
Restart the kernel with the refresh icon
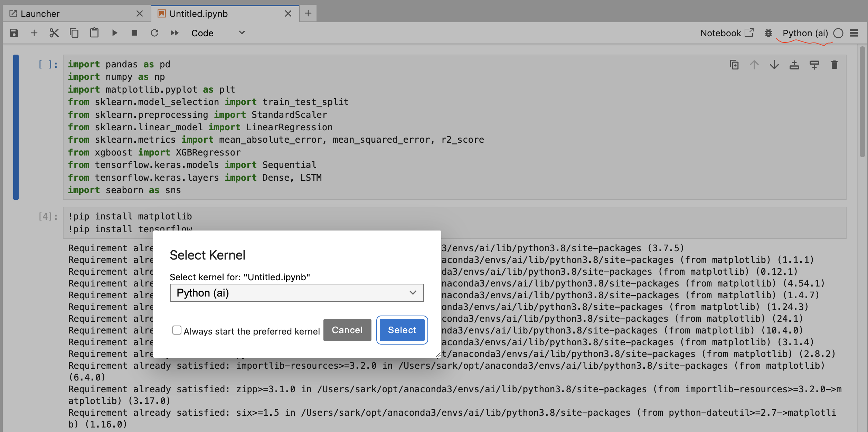[154, 33]
